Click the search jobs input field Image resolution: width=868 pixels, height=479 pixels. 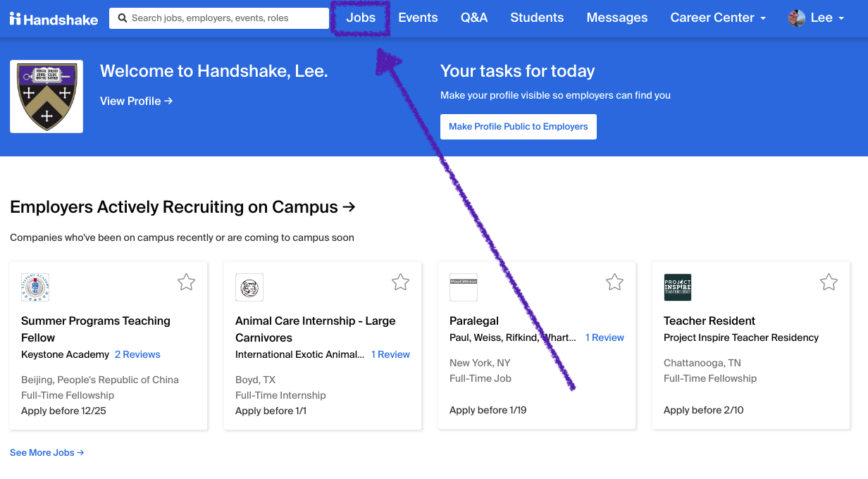(x=219, y=18)
